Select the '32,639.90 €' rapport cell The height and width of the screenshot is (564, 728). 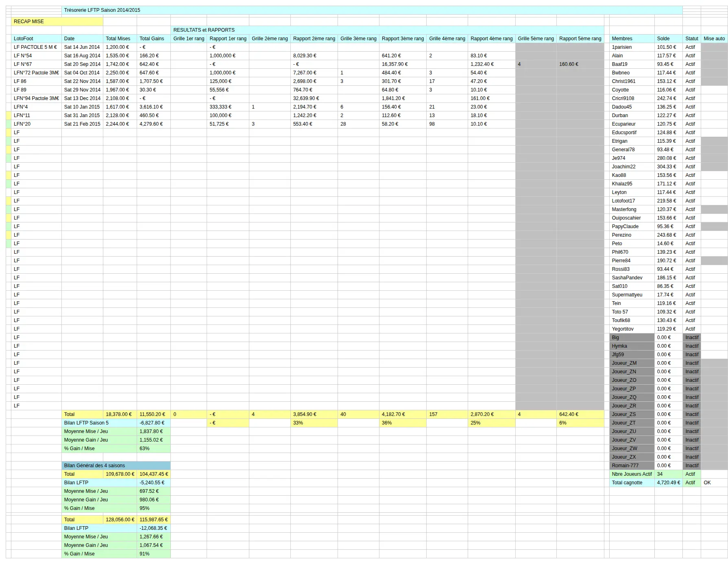click(x=314, y=98)
